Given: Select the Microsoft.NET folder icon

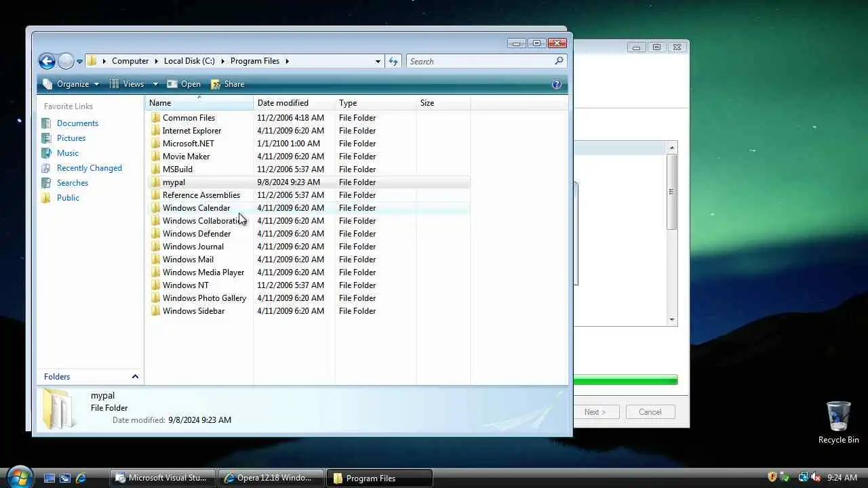Looking at the screenshot, I should coord(155,144).
